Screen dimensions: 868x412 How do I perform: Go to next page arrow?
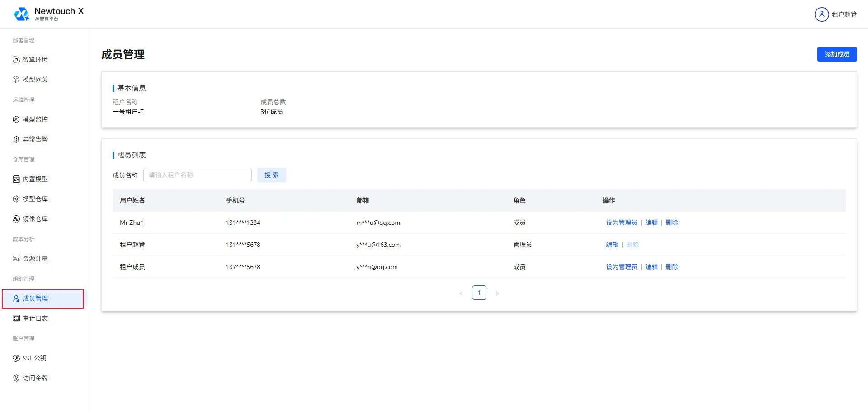coord(497,293)
